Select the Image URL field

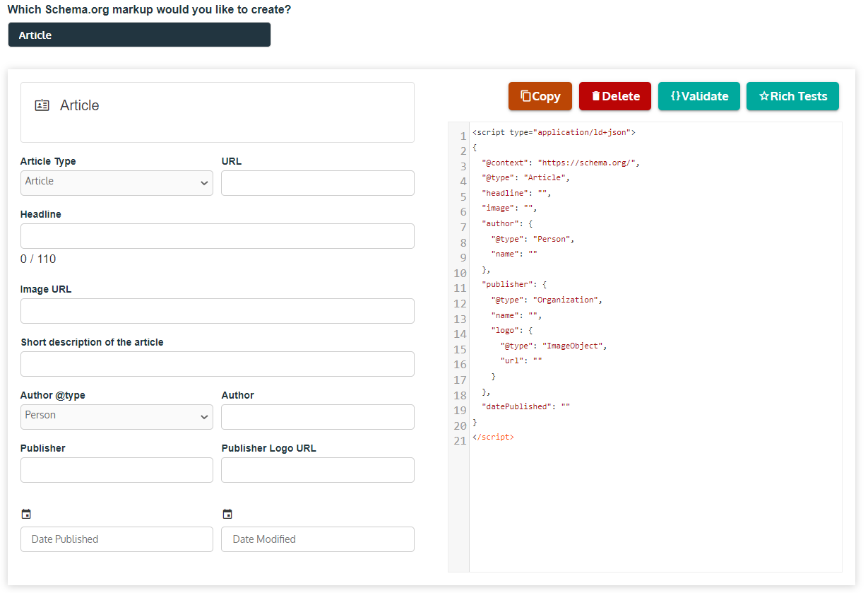217,310
